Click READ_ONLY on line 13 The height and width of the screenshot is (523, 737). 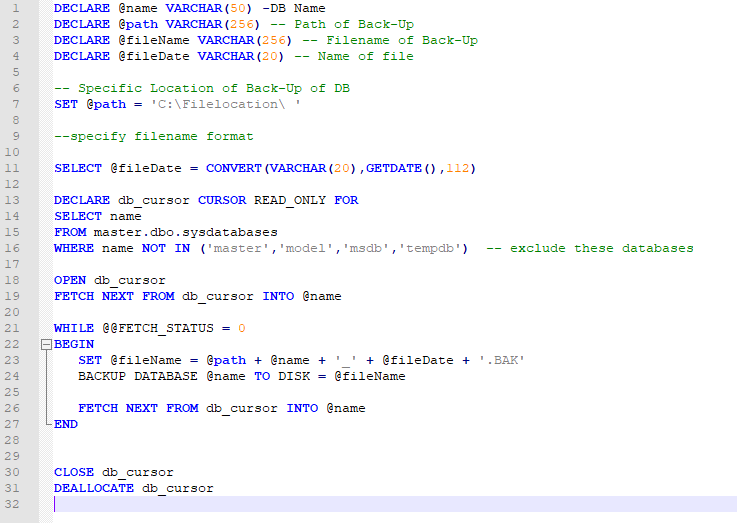click(x=290, y=200)
